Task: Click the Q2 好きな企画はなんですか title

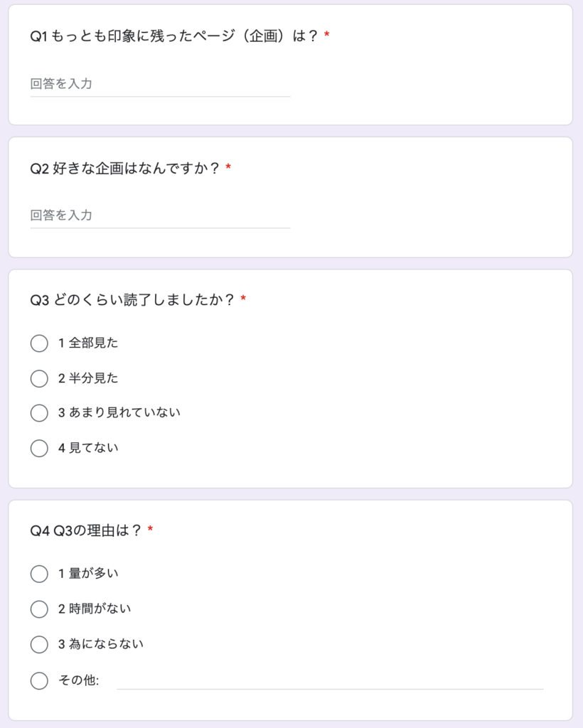Action: pyautogui.click(x=124, y=168)
